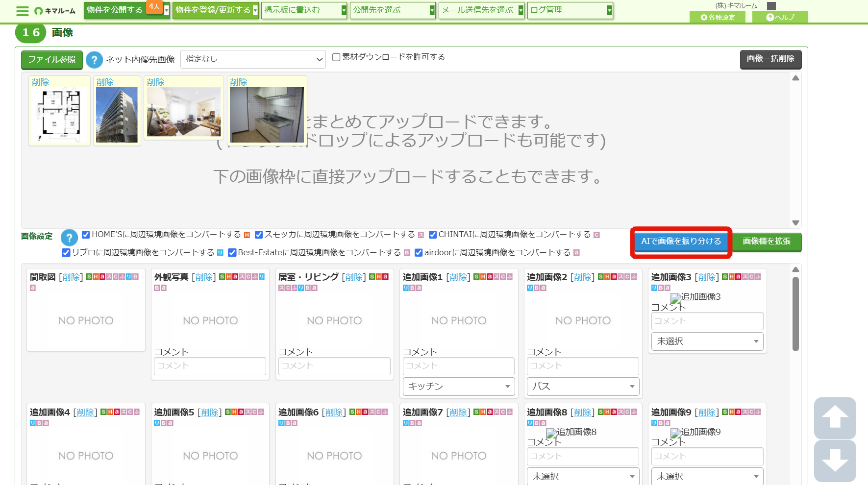Open 各種設定 gear settings
Screen dimensions: 868x485
pyautogui.click(x=718, y=17)
